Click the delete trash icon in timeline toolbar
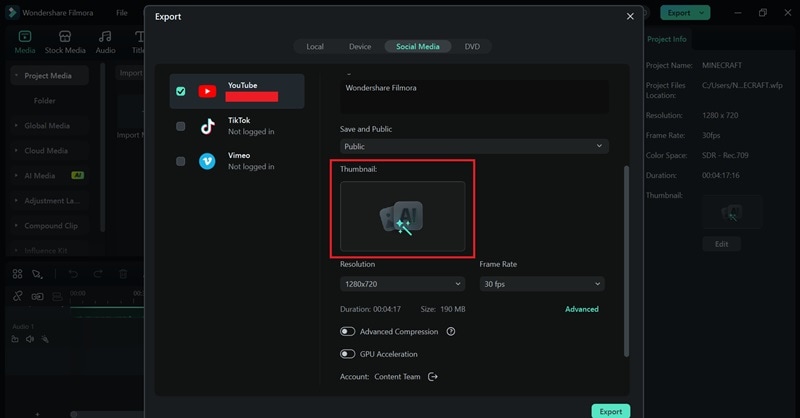The width and height of the screenshot is (800, 418). [x=123, y=274]
